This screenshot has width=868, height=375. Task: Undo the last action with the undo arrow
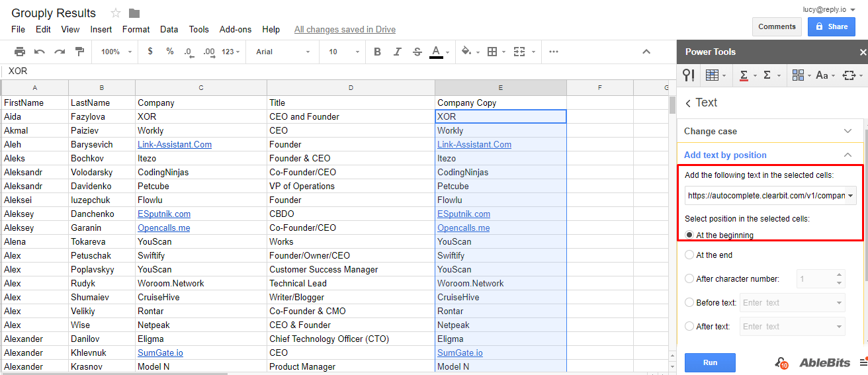point(40,52)
